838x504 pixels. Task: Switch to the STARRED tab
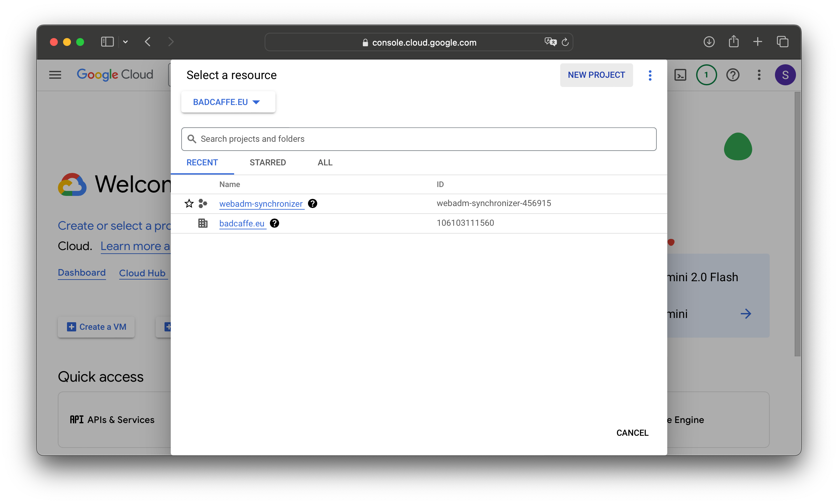[x=268, y=163]
